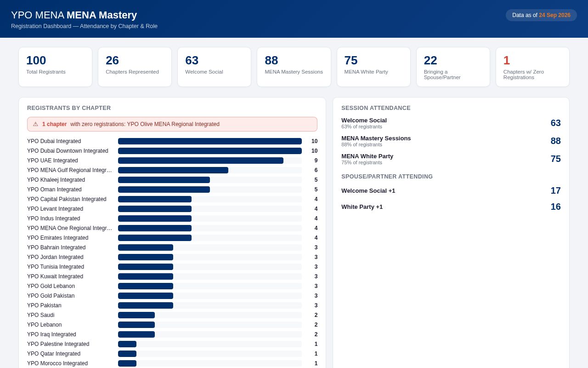This screenshot has height=368, width=588.
Task: Click the YPO Palestine Integrated label
Action: pyautogui.click(x=58, y=344)
